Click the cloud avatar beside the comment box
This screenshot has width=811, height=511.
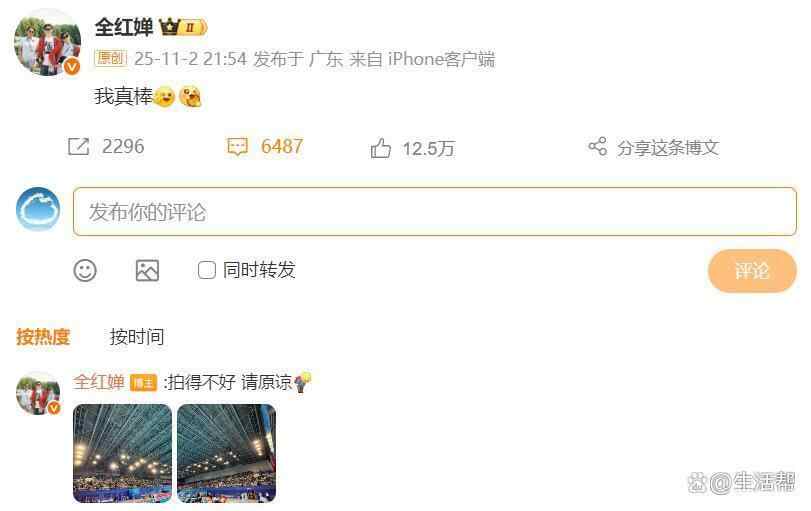click(x=38, y=209)
